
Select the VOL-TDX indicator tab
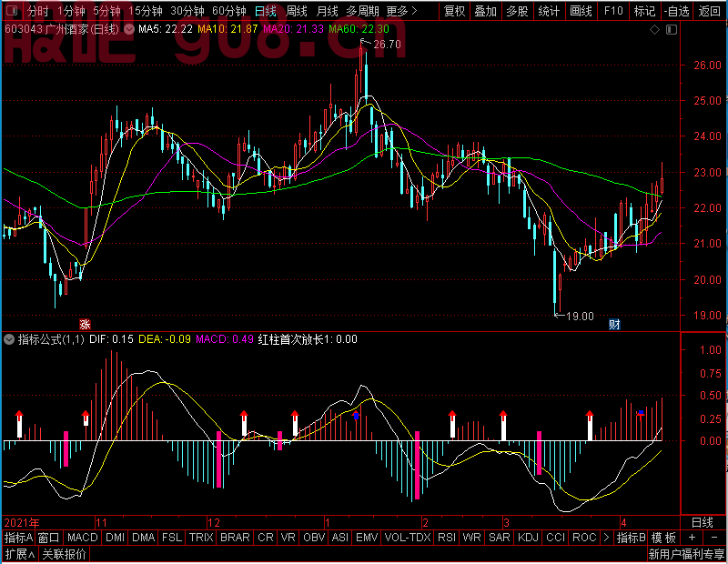[x=408, y=538]
